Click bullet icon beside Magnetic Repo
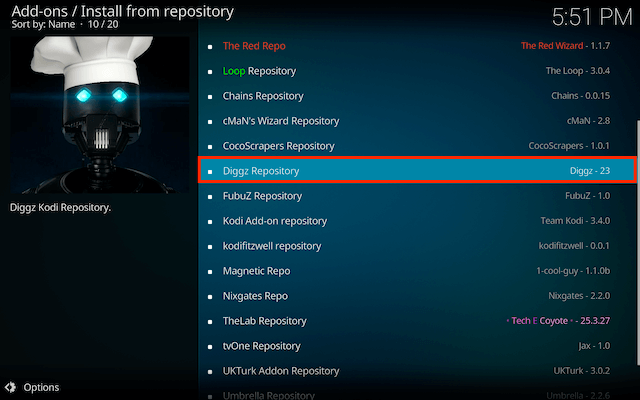Screen dimensions: 640x400 (210, 272)
